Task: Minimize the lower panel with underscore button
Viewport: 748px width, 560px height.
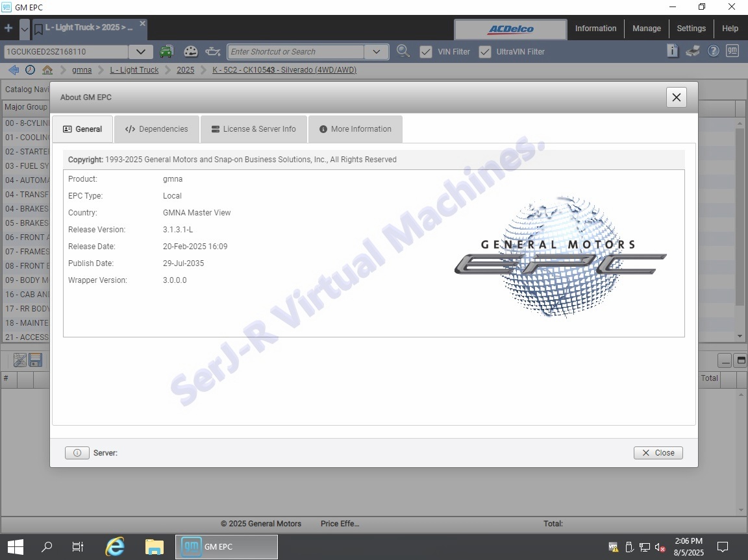Action: pos(725,361)
